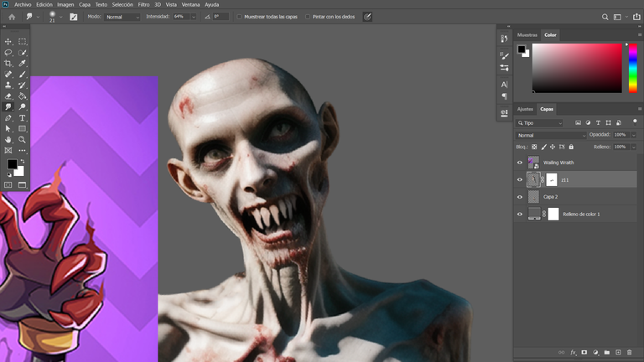Open the Edit Toolbar ellipsis menu
644x362 pixels.
click(22, 151)
